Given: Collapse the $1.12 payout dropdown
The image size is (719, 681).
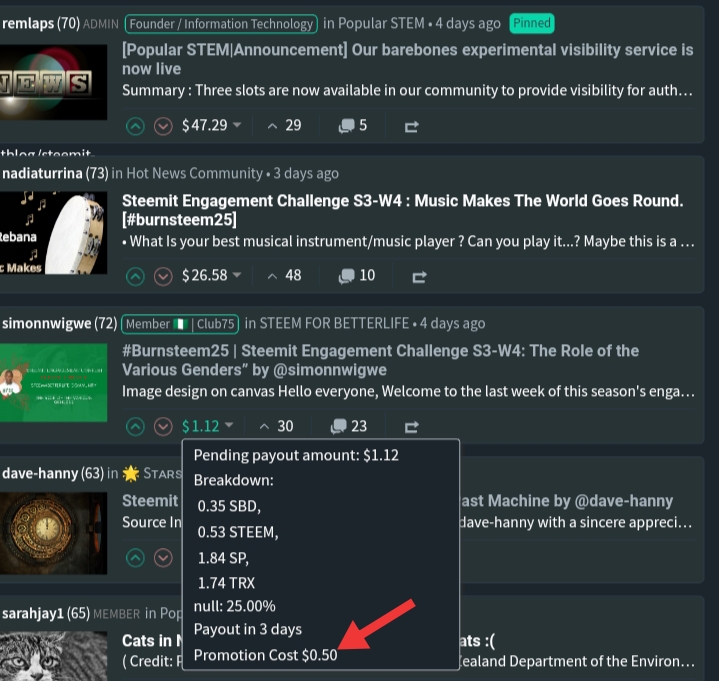Looking at the screenshot, I should pyautogui.click(x=208, y=426).
